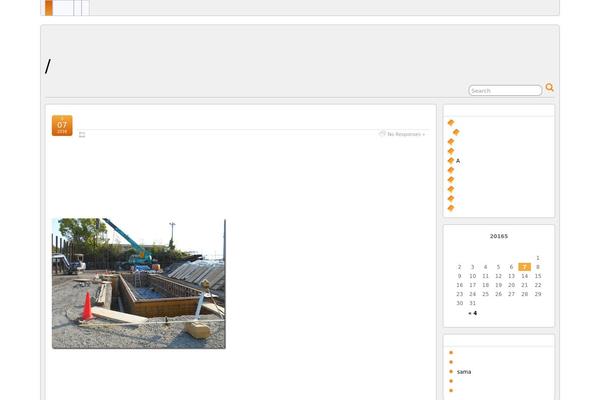The height and width of the screenshot is (400, 600).
Task: Focus the Search input field
Action: click(x=505, y=91)
